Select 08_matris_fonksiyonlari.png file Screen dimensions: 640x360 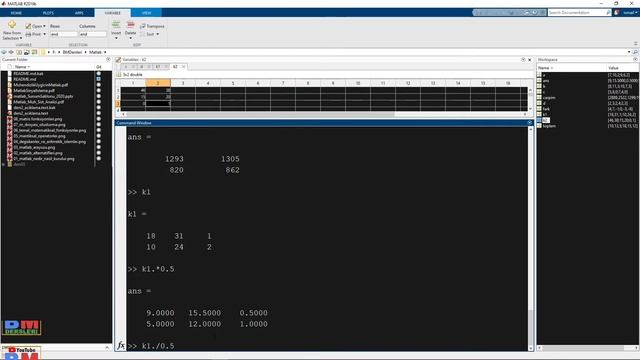coord(38,119)
